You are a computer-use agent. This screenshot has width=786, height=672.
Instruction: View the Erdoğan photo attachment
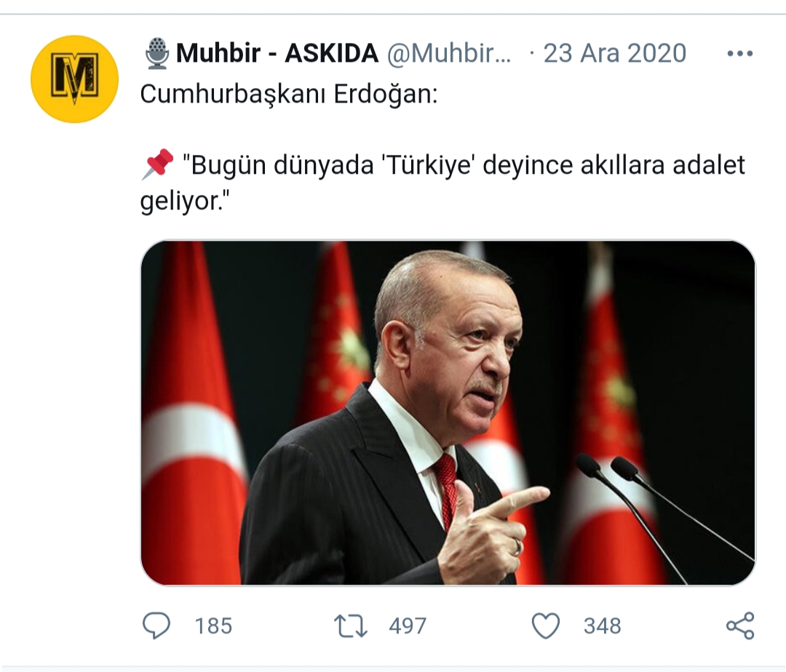[x=448, y=412]
